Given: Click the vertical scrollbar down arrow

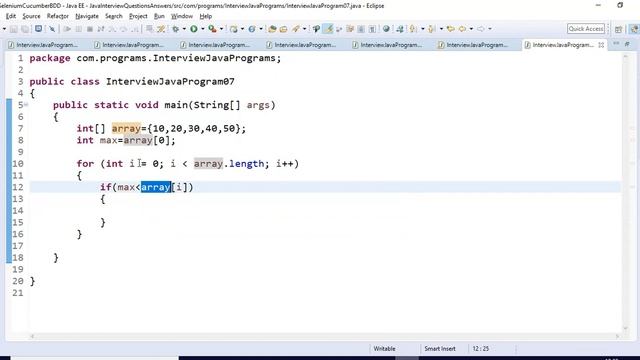Looking at the screenshot, I should 626,328.
